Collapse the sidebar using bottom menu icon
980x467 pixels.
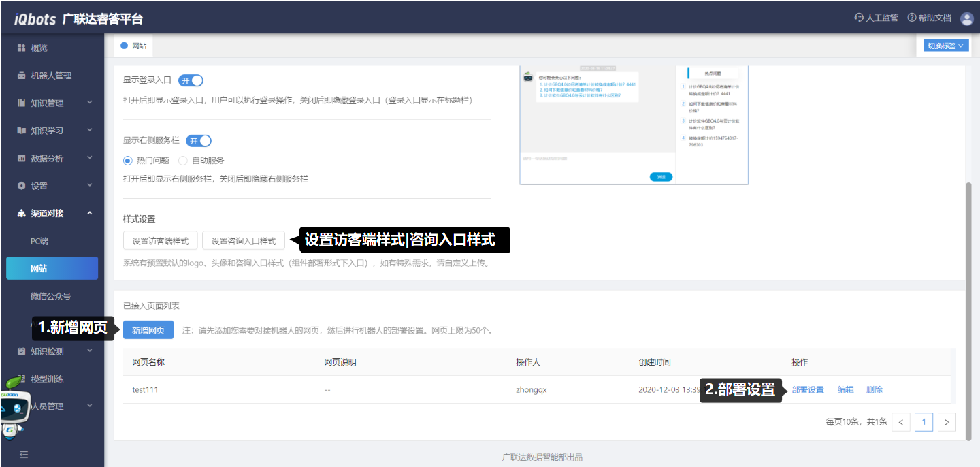pos(24,455)
